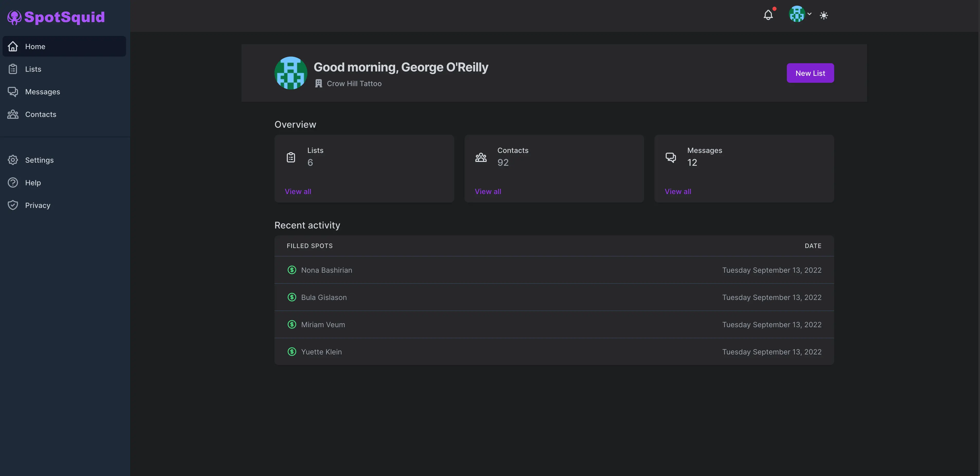Open the Help question mark icon
980x476 pixels.
[x=13, y=183]
